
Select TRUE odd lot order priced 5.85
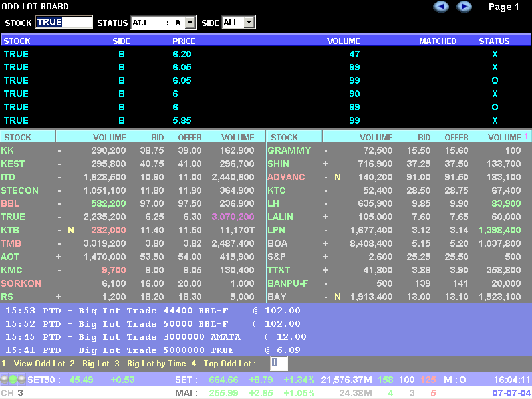tap(265, 120)
